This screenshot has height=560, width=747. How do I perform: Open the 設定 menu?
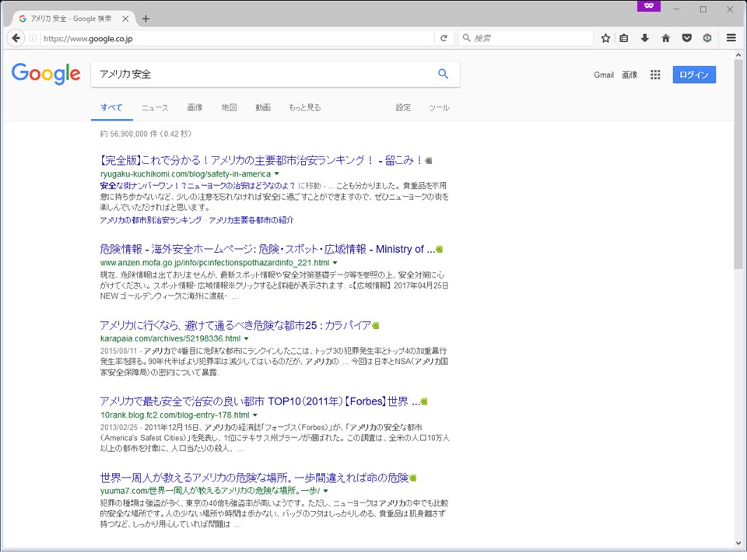403,107
